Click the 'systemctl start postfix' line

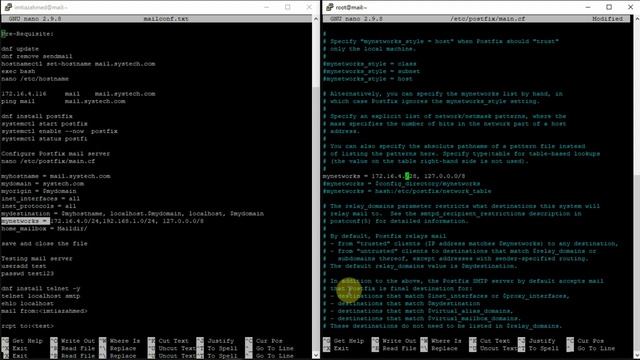pyautogui.click(x=44, y=124)
